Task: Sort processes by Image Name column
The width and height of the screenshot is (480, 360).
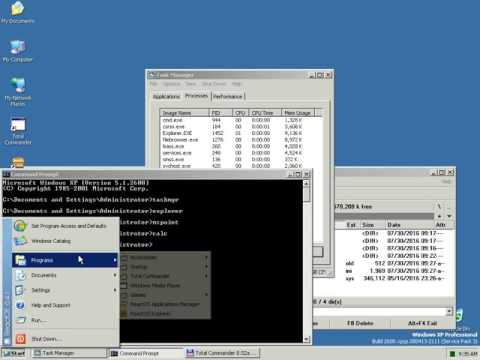Action: (x=185, y=113)
